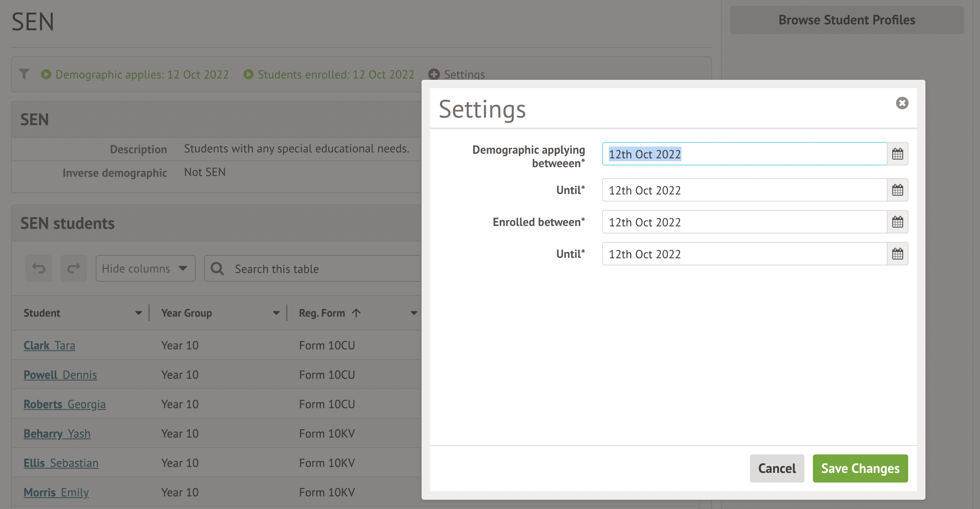Open calendar icon for first Until field
Screen dimensions: 980x509
pos(897,190)
